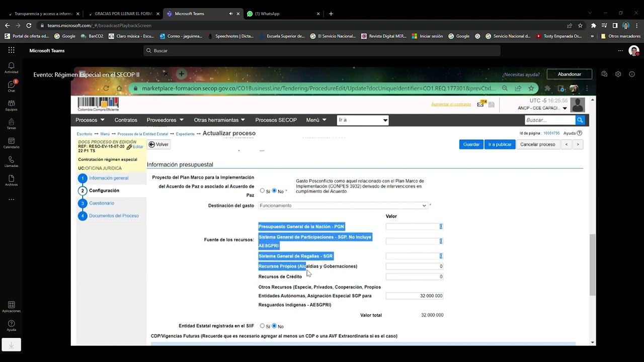Screen dimensions: 644x362
Task: Click the Expediente breadcrumb link
Action: 185,134
